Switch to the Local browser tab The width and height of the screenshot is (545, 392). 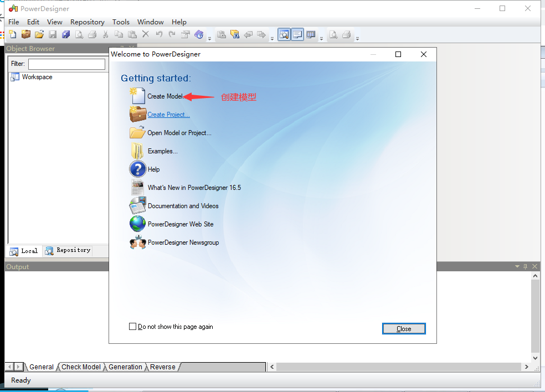coord(24,251)
